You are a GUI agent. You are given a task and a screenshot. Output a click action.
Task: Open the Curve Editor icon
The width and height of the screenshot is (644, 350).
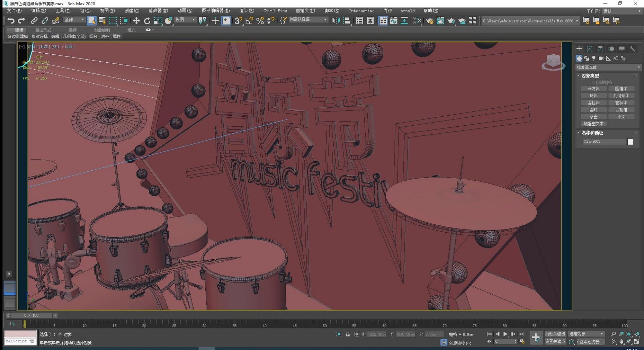click(x=393, y=21)
